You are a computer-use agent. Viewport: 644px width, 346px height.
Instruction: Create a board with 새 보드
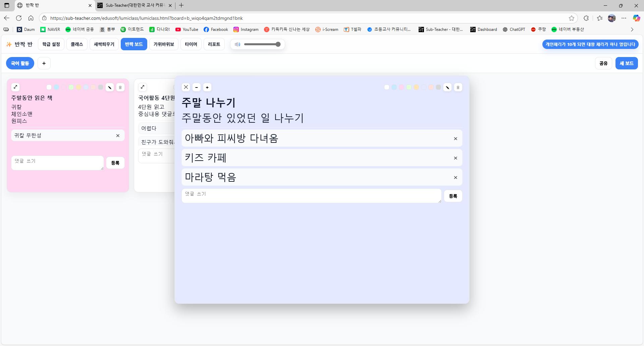[x=626, y=63]
